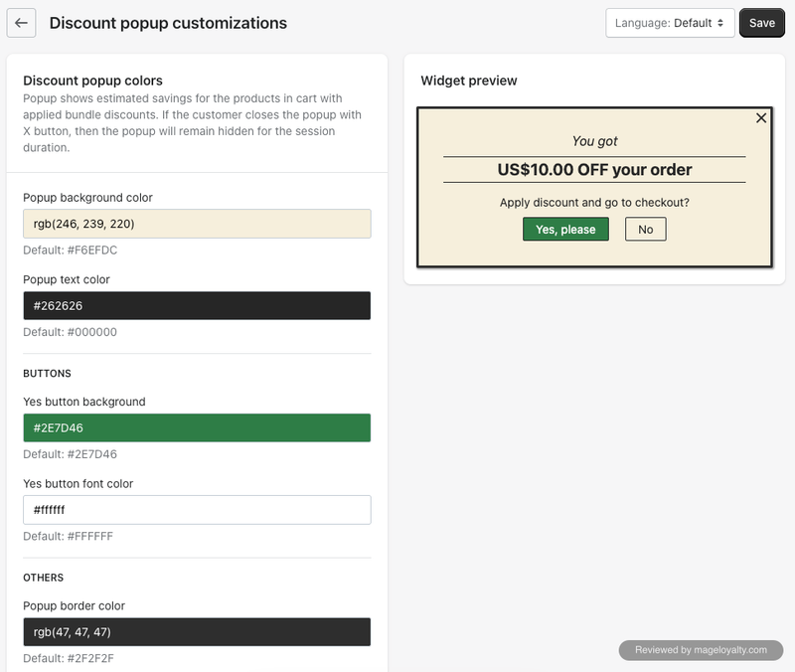Viewport: 795px width, 672px height.
Task: Select the 'Yes button background' label
Action: tap(84, 402)
